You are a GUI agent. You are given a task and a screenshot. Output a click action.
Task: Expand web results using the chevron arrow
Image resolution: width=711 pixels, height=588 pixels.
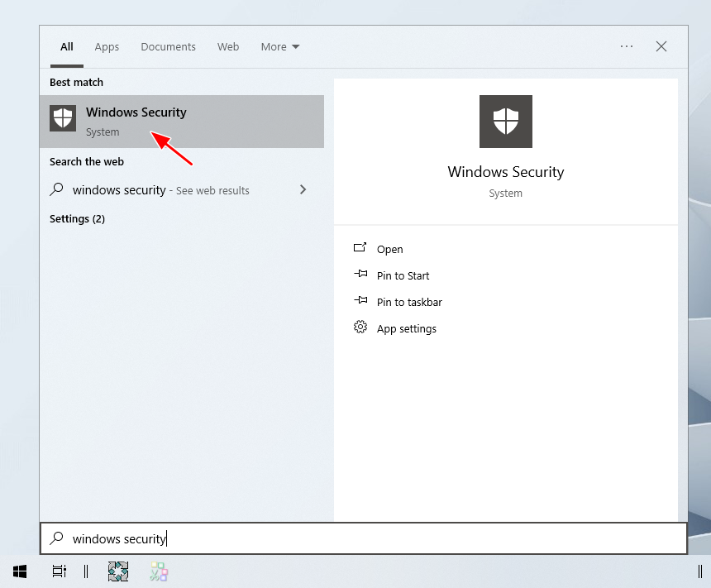(303, 189)
